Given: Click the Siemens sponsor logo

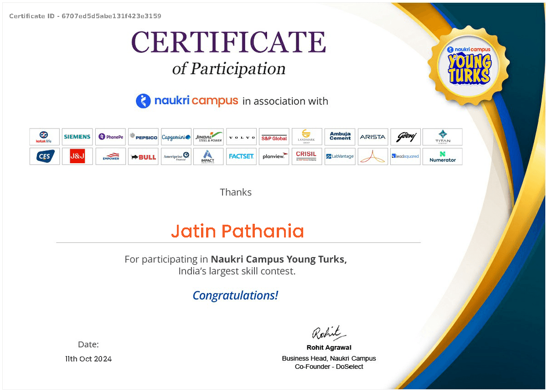Looking at the screenshot, I should coord(77,137).
